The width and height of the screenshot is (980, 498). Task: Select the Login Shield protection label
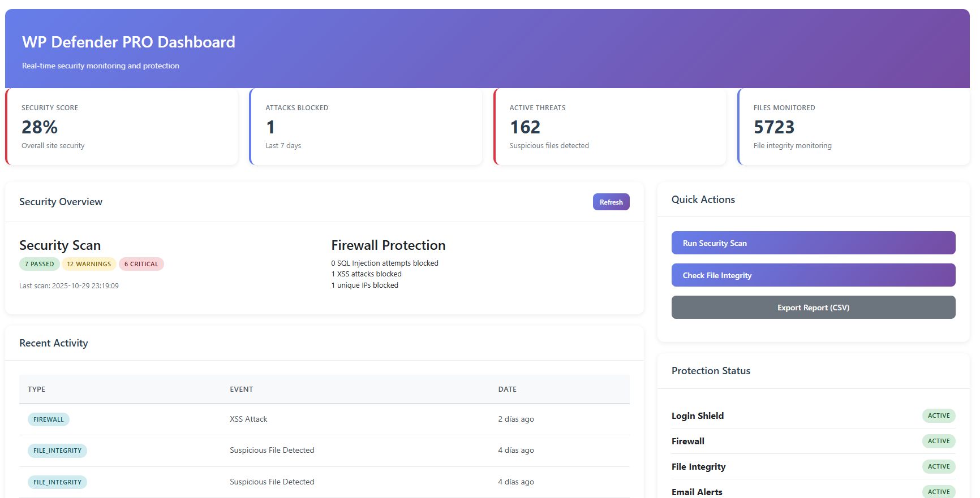tap(698, 416)
